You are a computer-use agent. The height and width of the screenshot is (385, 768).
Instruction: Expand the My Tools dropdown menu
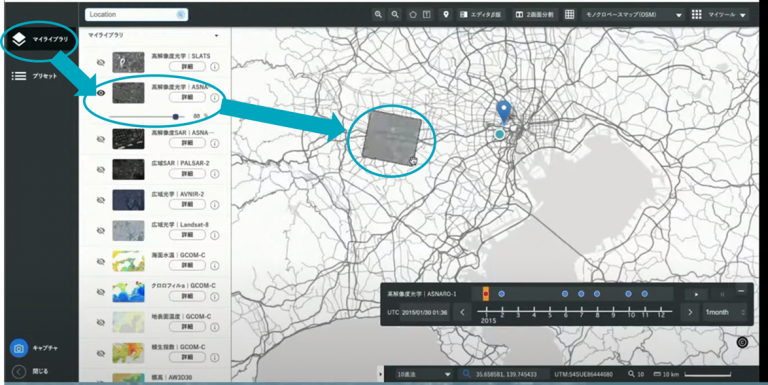tap(719, 15)
